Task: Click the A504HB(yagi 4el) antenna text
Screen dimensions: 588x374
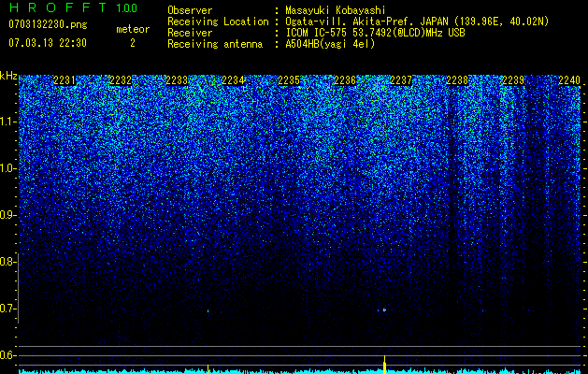Action: 330,44
